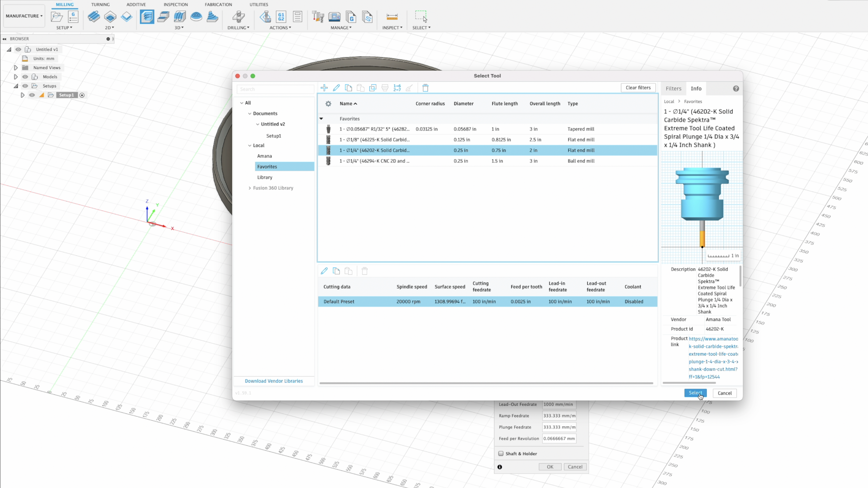Screen dimensions: 868x488
Task: Toggle visibility eye for Models
Action: point(25,77)
